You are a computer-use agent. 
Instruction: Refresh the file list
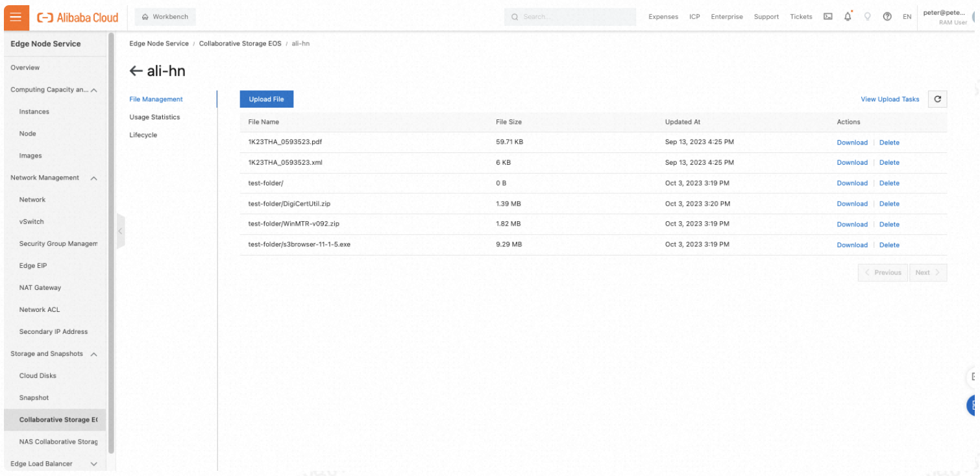tap(937, 99)
